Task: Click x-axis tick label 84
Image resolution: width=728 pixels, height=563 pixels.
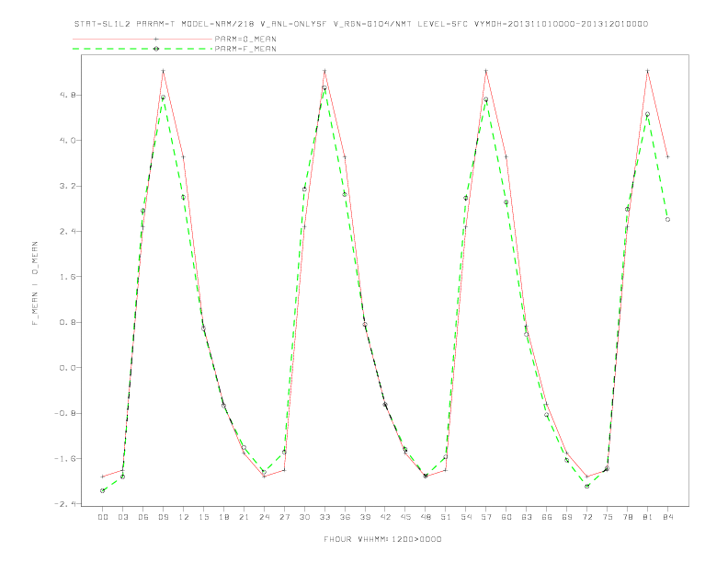Action: click(668, 517)
